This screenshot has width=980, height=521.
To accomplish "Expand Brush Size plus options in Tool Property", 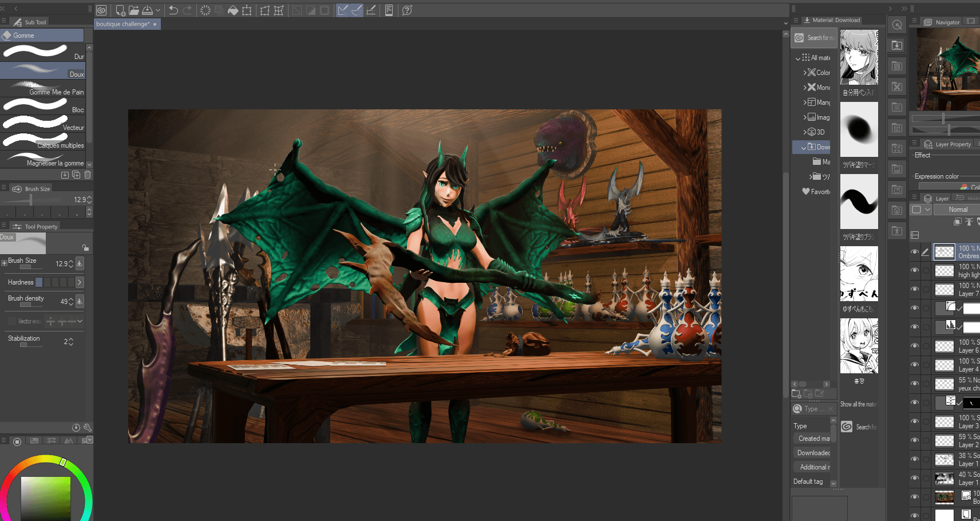I will (4, 263).
